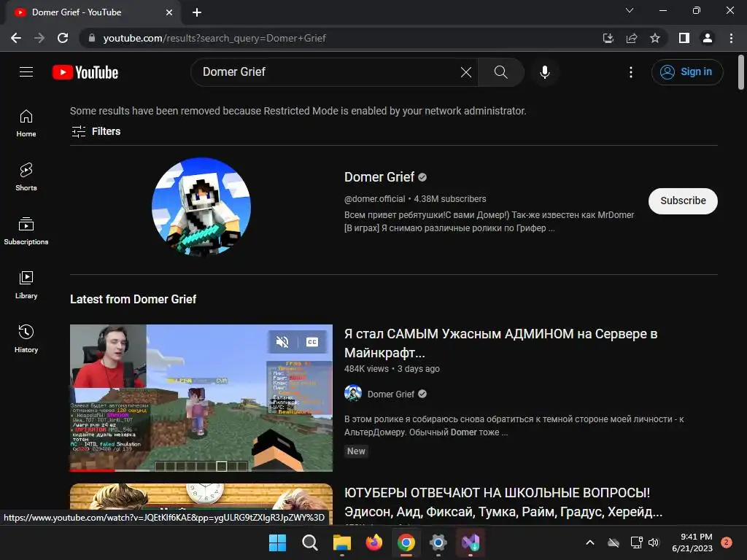Click the browser forward arrow

pos(39,38)
